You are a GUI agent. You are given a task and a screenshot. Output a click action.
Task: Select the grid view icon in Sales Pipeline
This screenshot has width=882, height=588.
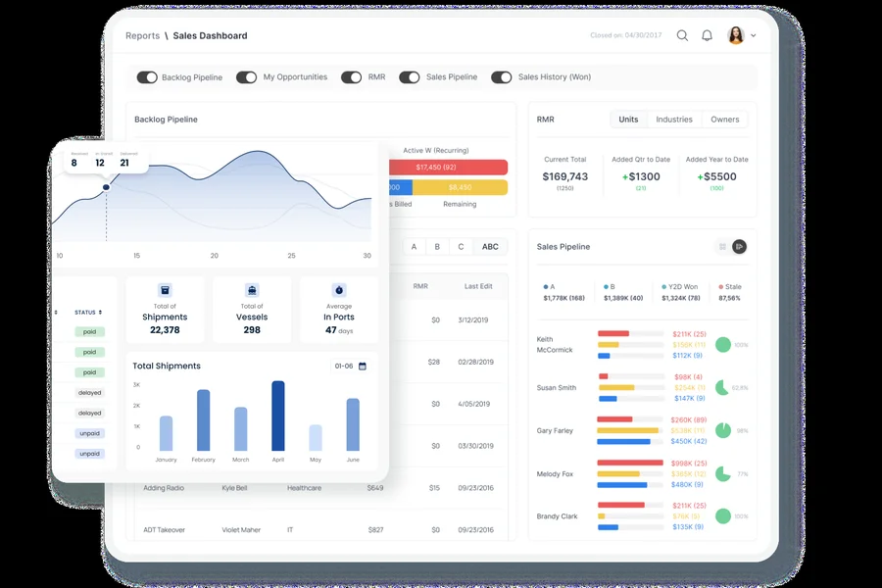(x=723, y=247)
